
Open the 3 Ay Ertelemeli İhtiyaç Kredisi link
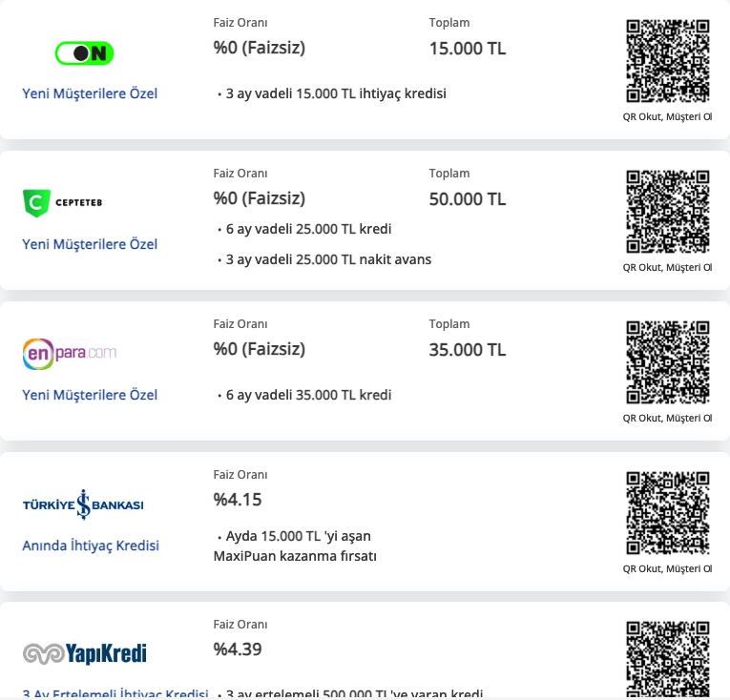(x=115, y=694)
